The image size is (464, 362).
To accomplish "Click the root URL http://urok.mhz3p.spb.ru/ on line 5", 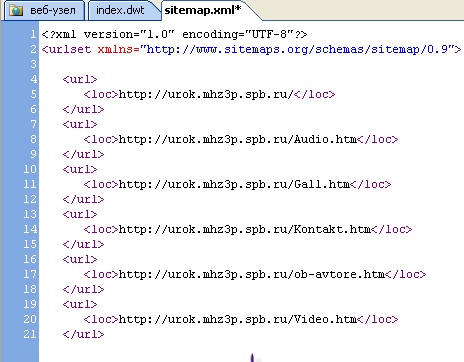I will pos(206,94).
